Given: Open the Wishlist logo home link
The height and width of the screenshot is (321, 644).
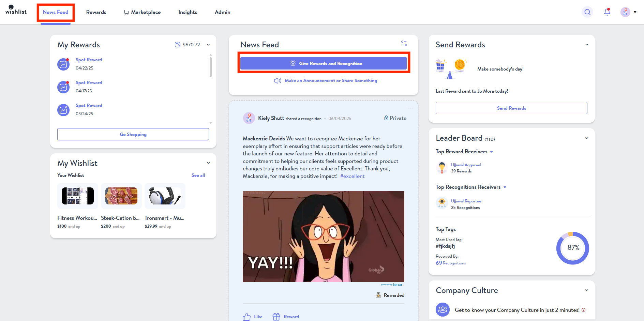Looking at the screenshot, I should pos(16,10).
